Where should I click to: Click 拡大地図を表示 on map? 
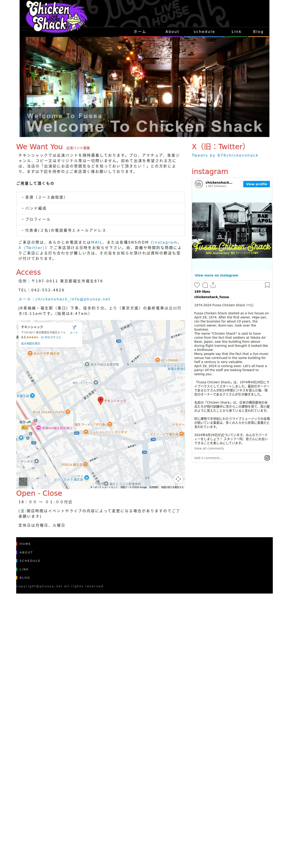coord(31,343)
